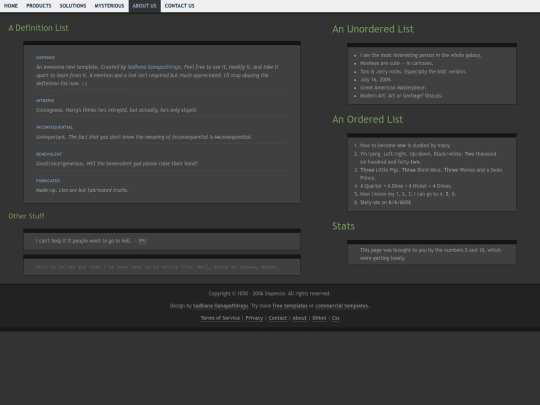540x405 pixels.
Task: Click the About Us tab
Action: pyautogui.click(x=145, y=6)
